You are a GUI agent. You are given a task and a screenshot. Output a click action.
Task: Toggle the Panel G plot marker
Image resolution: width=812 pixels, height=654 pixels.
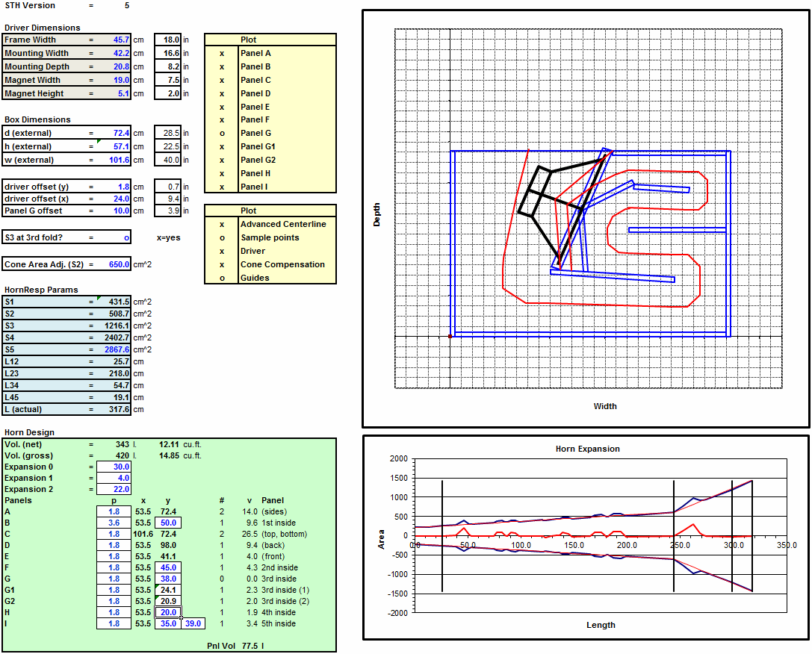[x=222, y=133]
